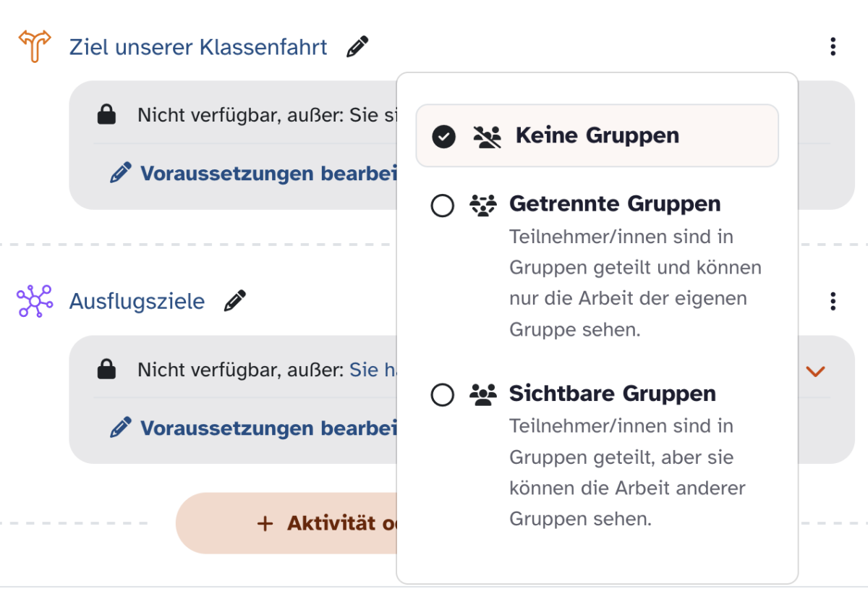Click the orange branching icon beside Ziel unserer Klassenfahrt
Viewport: 868px width, 597px height.
click(x=35, y=47)
